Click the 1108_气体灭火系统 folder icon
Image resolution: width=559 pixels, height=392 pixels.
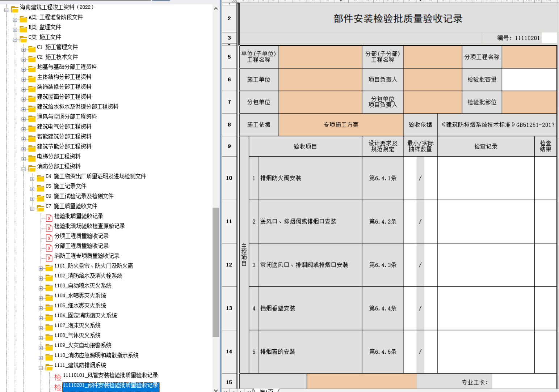(49, 337)
